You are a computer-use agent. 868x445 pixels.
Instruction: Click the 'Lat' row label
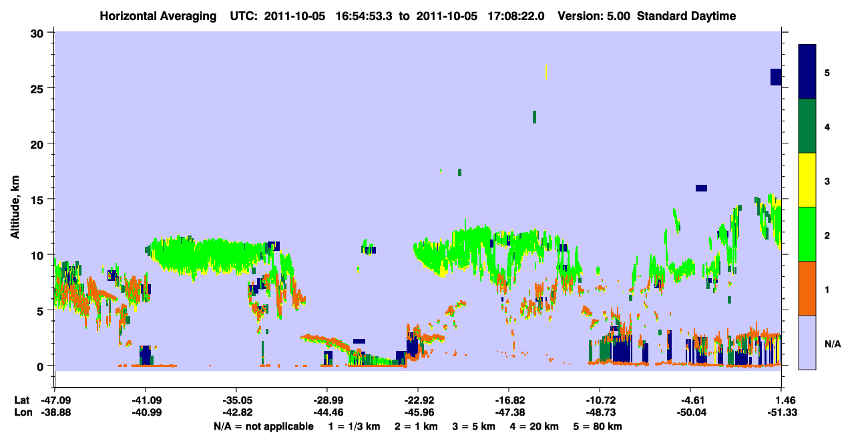pyautogui.click(x=22, y=400)
